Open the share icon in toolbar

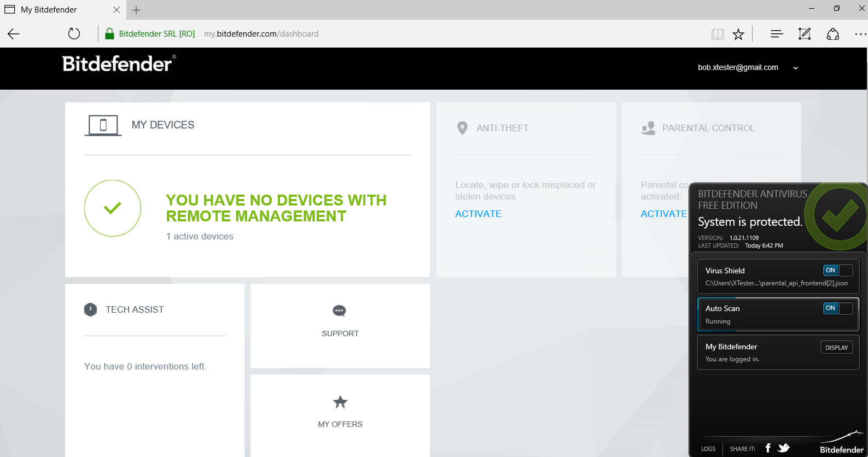[x=832, y=34]
